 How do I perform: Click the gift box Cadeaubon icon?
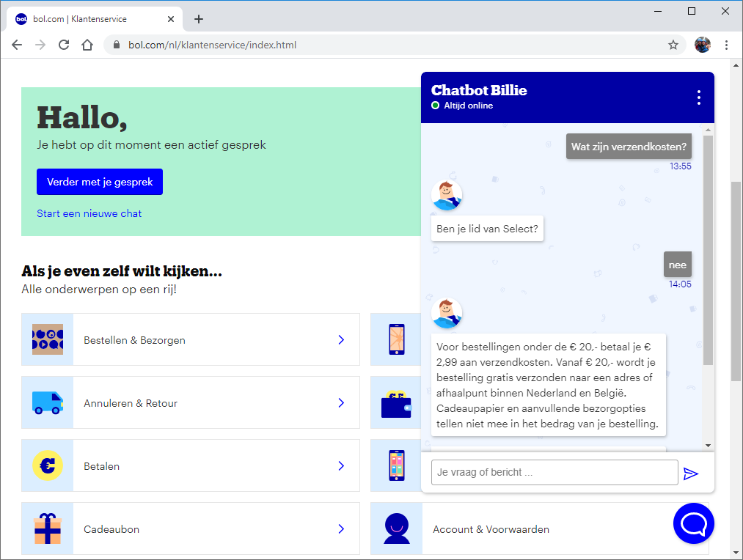click(48, 528)
